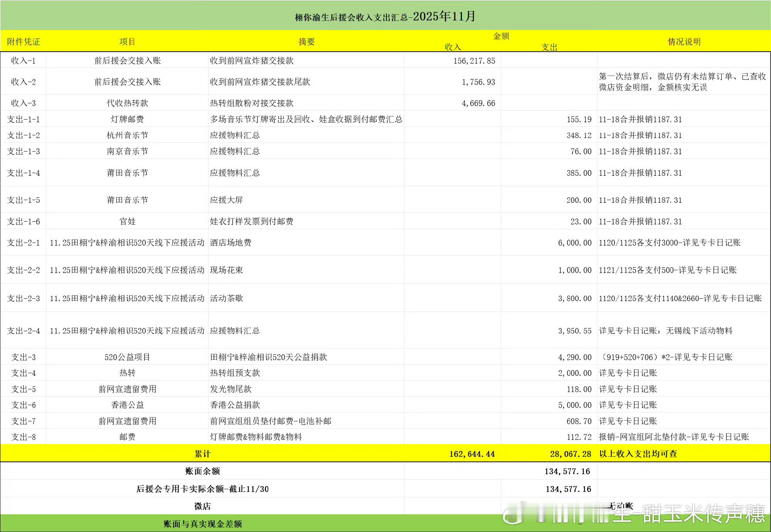Click the 摘要 column header
This screenshot has height=532, width=771.
point(306,42)
